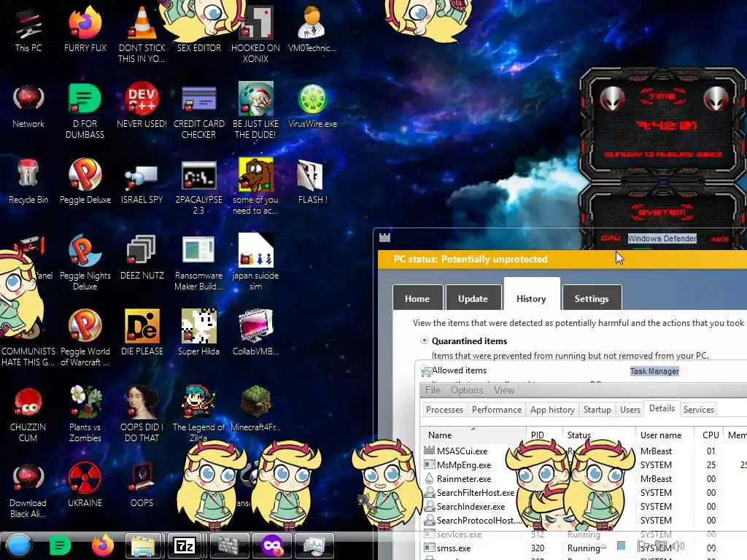Open Firefox from the taskbar
Screen dimensions: 747x560
tap(102, 545)
